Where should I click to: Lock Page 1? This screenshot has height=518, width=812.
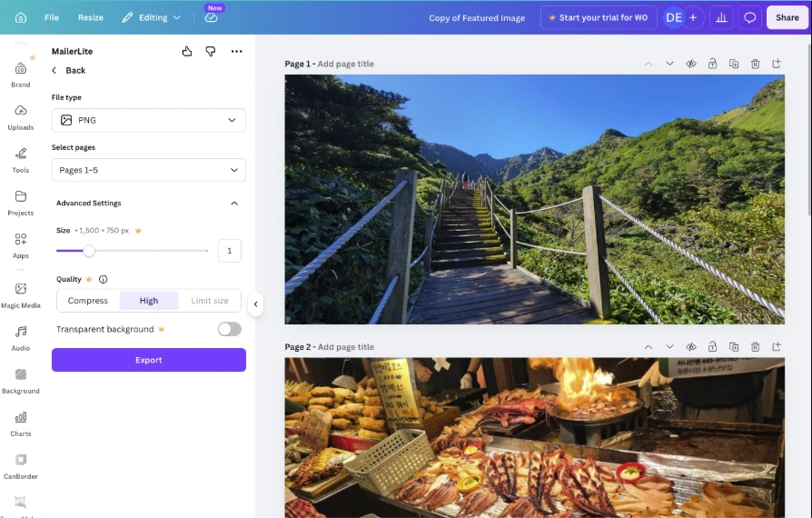[713, 64]
